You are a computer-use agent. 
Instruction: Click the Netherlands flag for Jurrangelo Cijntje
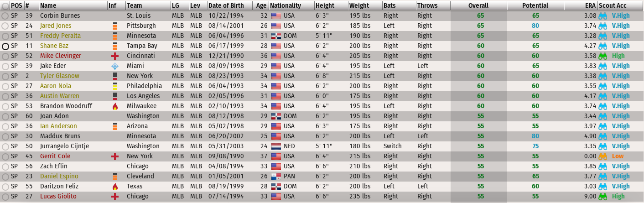[275, 146]
